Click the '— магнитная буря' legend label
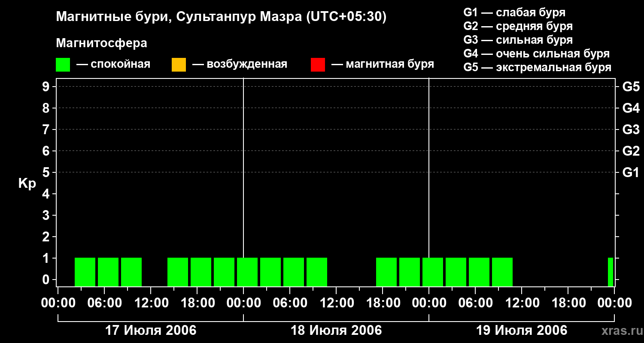 coord(383,65)
